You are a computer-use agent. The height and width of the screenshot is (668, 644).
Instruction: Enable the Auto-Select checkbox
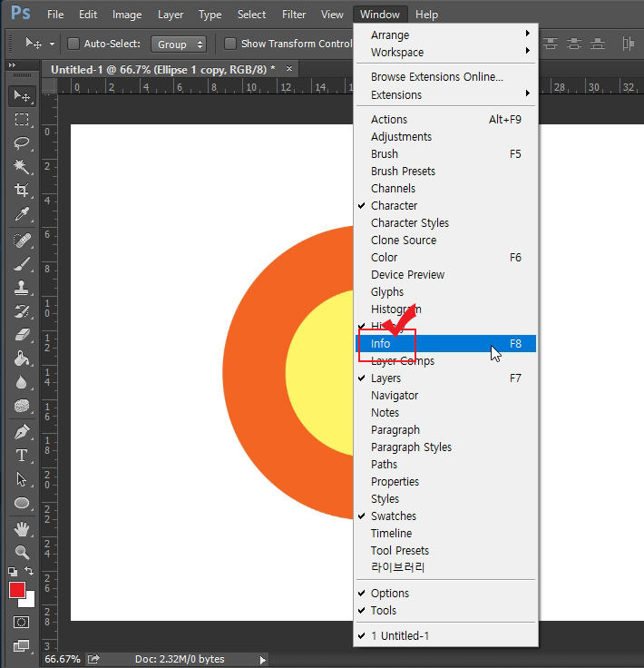[73, 44]
